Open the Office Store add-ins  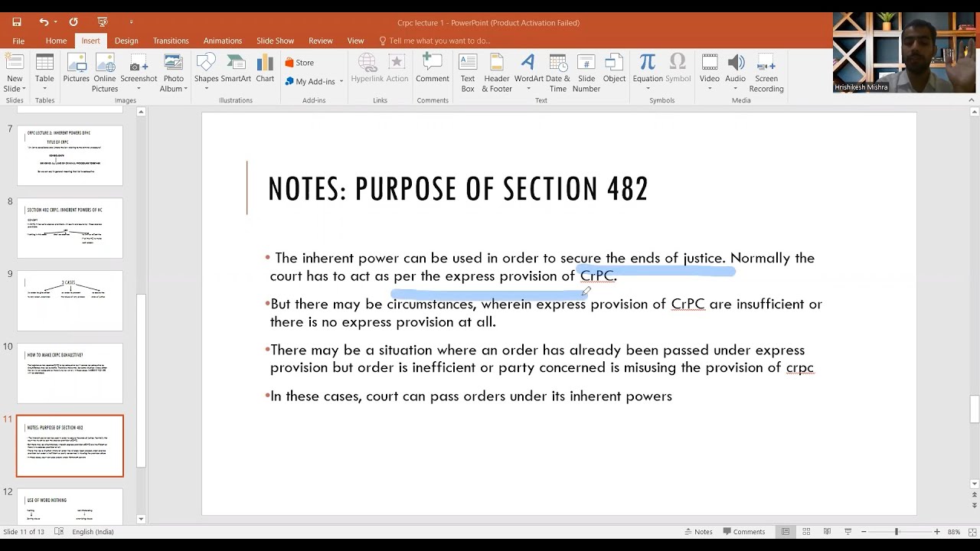(x=299, y=63)
